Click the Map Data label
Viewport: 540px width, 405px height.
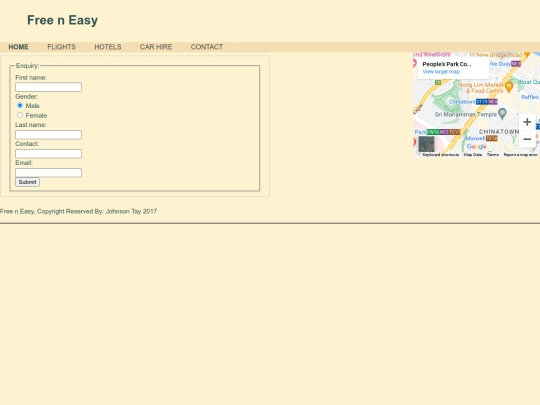pos(472,155)
